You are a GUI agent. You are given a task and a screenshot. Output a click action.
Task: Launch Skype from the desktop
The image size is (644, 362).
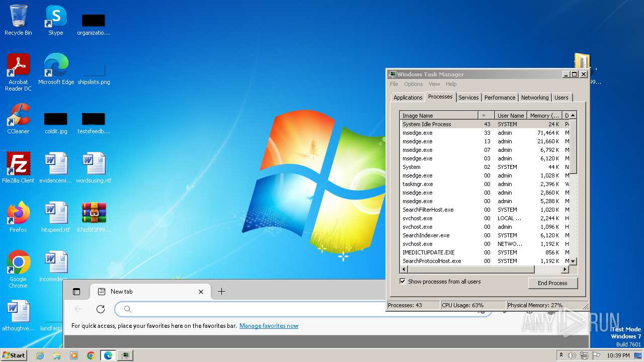click(x=56, y=20)
